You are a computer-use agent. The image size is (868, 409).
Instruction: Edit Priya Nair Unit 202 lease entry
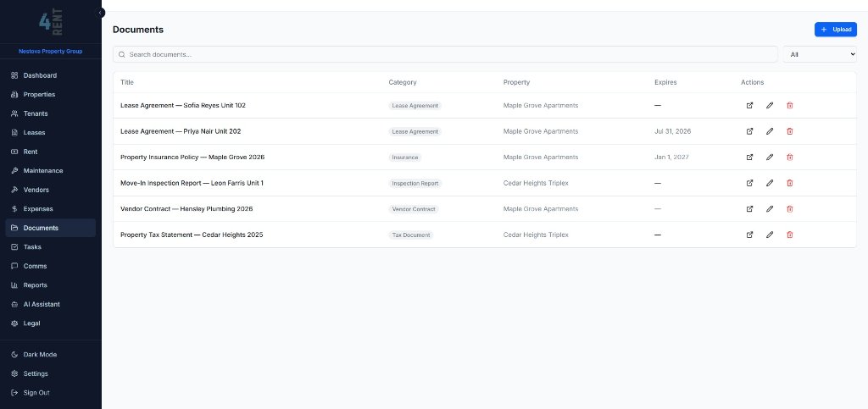[770, 131]
